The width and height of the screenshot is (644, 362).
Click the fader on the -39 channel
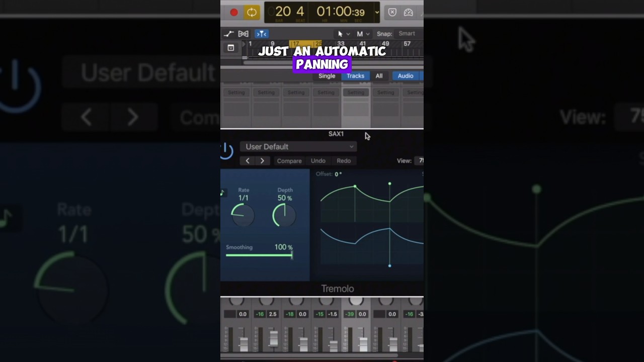click(363, 344)
